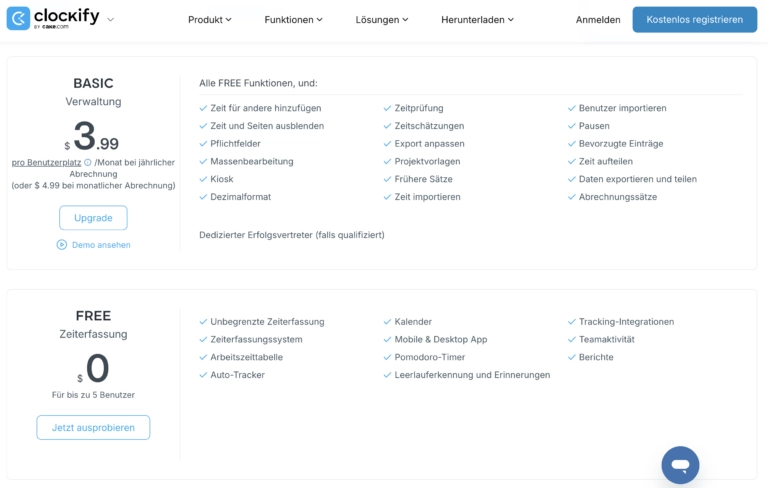The image size is (768, 488).
Task: Click the Clockify logo icon
Action: coord(19,19)
